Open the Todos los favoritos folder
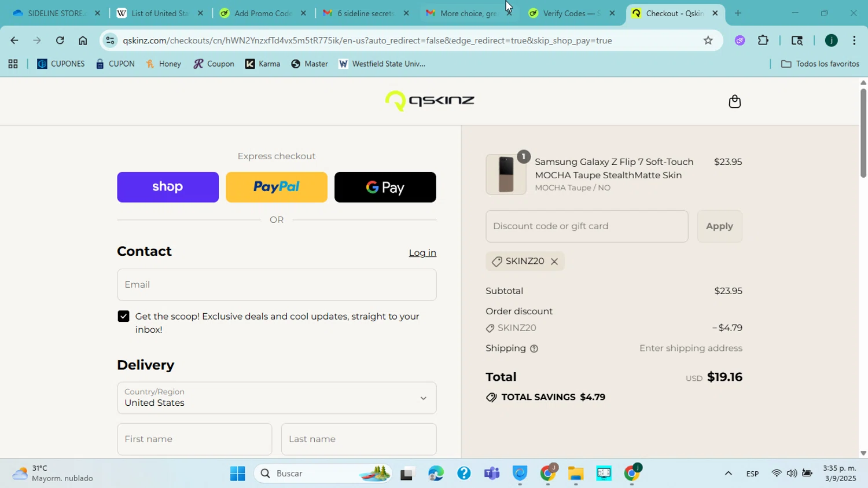 coord(820,64)
